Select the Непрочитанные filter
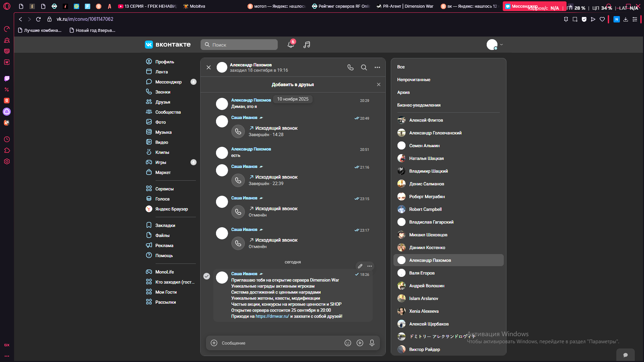Image resolution: width=644 pixels, height=362 pixels. (x=414, y=79)
